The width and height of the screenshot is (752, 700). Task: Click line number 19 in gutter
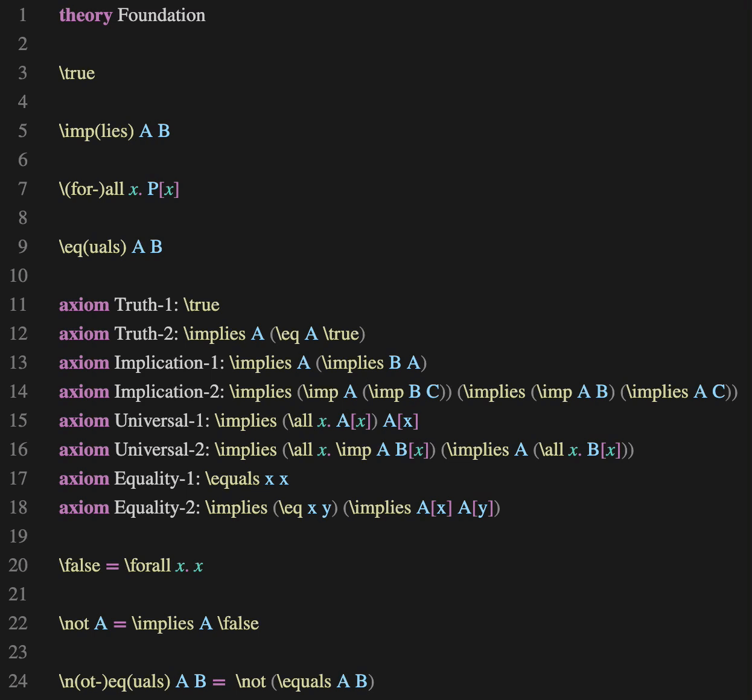pyautogui.click(x=19, y=536)
